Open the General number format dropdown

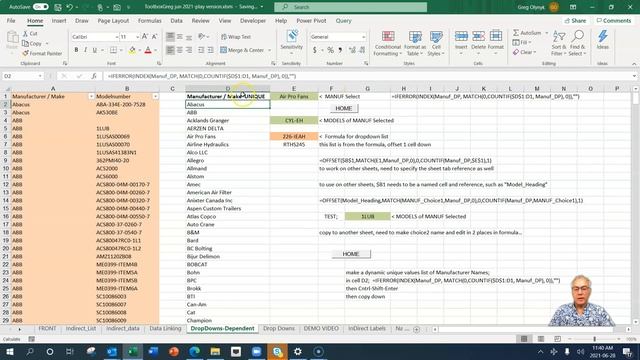click(363, 37)
